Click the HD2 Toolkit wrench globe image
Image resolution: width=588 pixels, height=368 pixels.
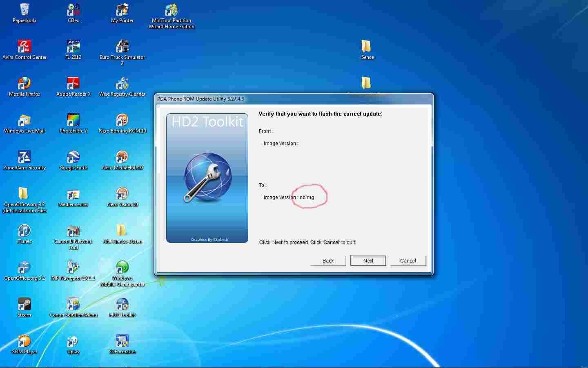click(x=207, y=178)
